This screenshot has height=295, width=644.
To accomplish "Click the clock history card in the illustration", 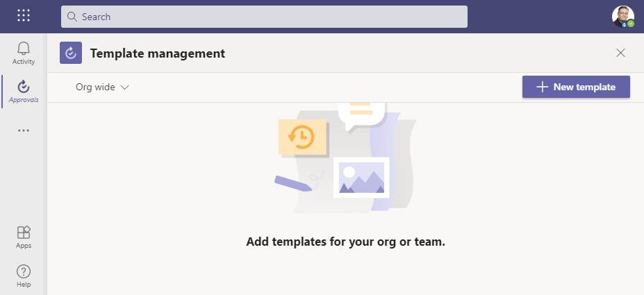I will (302, 137).
